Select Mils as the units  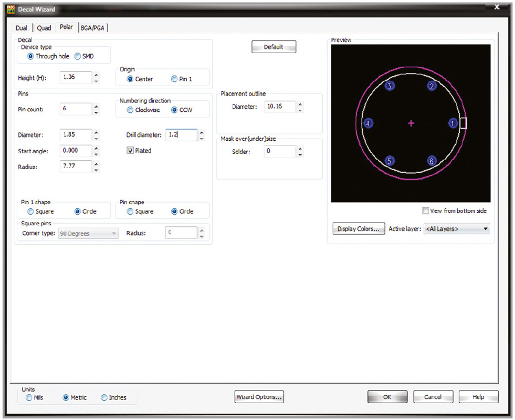point(29,397)
